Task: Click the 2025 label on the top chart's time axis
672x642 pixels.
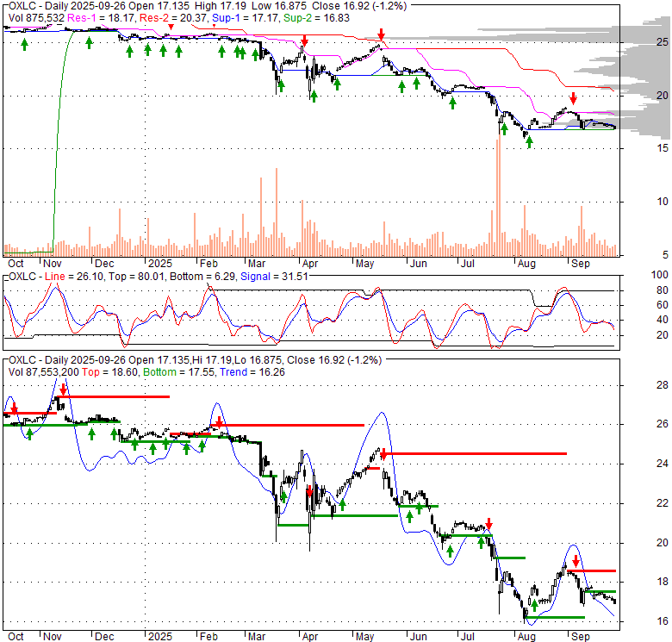Action: [x=160, y=264]
